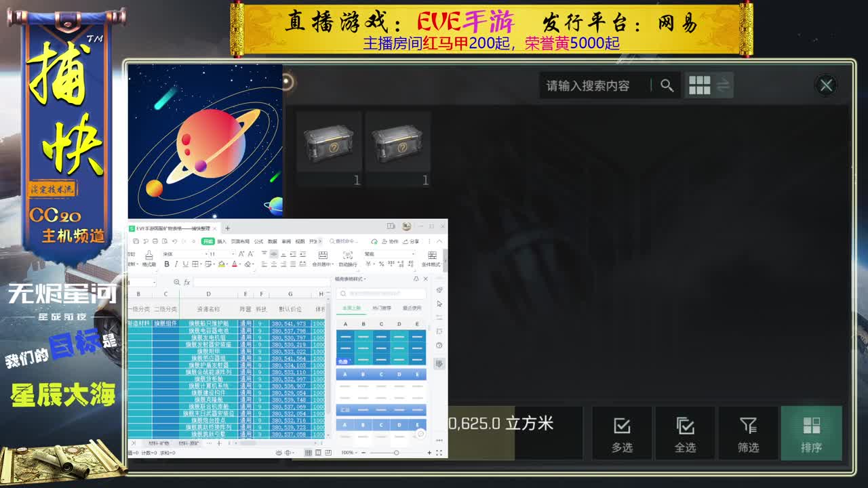868x488 pixels.
Task: Click the fullscreen icon in WPS status bar
Action: click(x=439, y=453)
